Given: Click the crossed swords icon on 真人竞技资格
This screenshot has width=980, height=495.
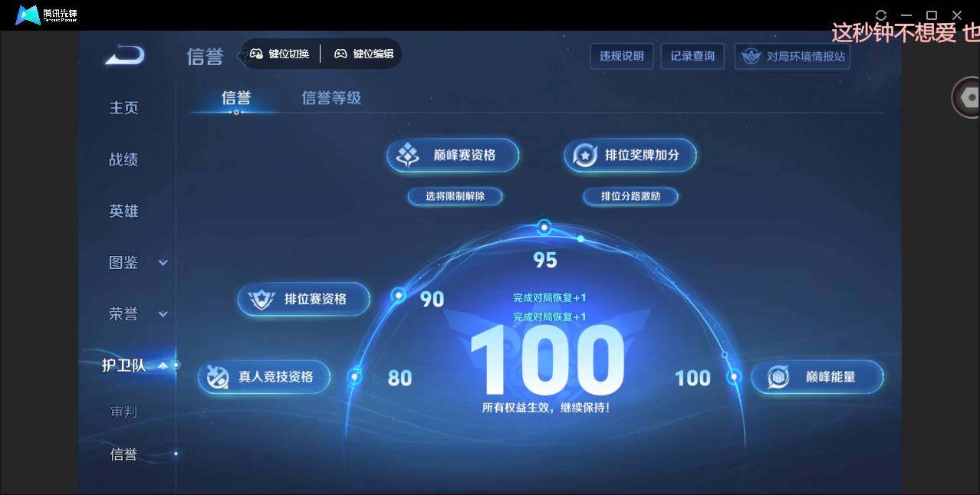Looking at the screenshot, I should (218, 377).
